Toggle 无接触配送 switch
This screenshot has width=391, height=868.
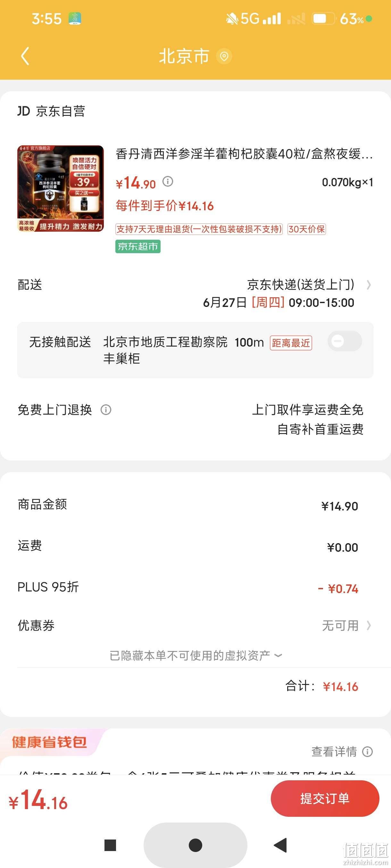[345, 341]
